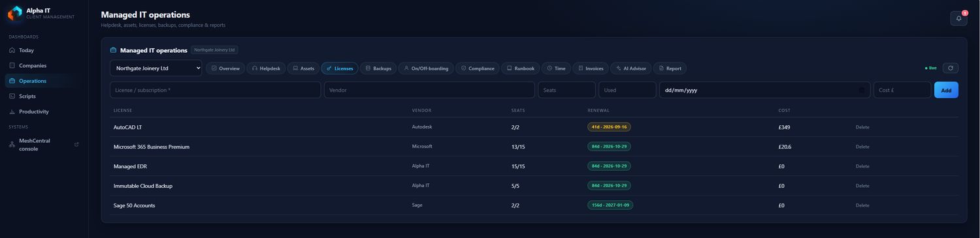Click the Add license button
The height and width of the screenshot is (238, 980).
(x=946, y=90)
